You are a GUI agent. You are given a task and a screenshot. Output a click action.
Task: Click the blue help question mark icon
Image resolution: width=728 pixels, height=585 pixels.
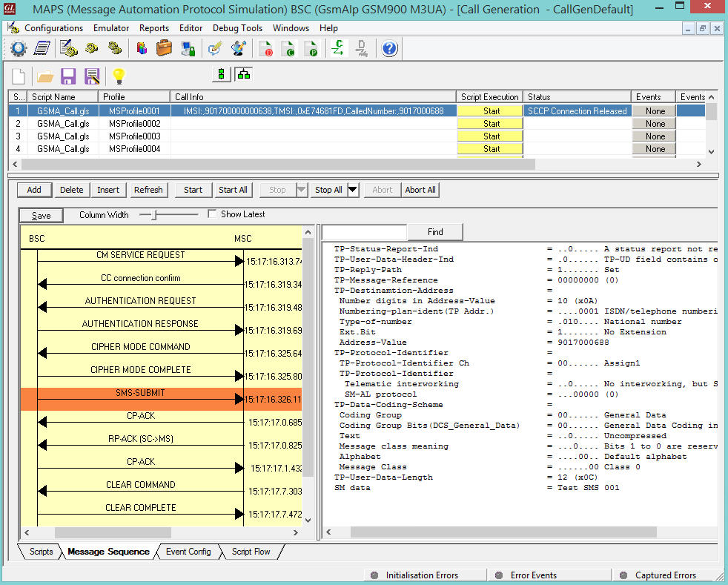[390, 49]
